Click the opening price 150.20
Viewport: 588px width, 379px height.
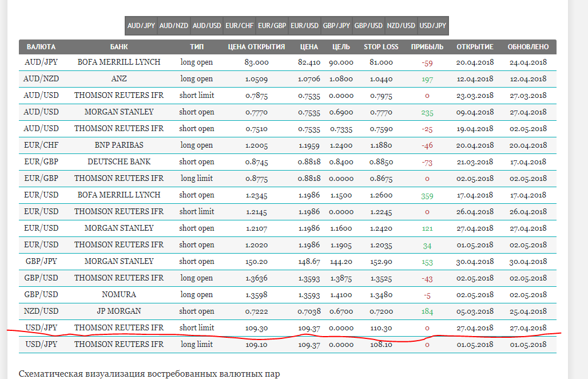coord(256,262)
